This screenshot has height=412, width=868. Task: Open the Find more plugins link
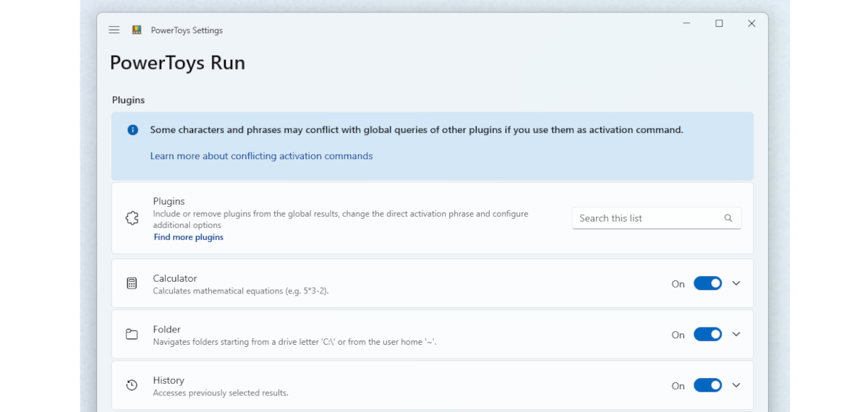coord(188,237)
